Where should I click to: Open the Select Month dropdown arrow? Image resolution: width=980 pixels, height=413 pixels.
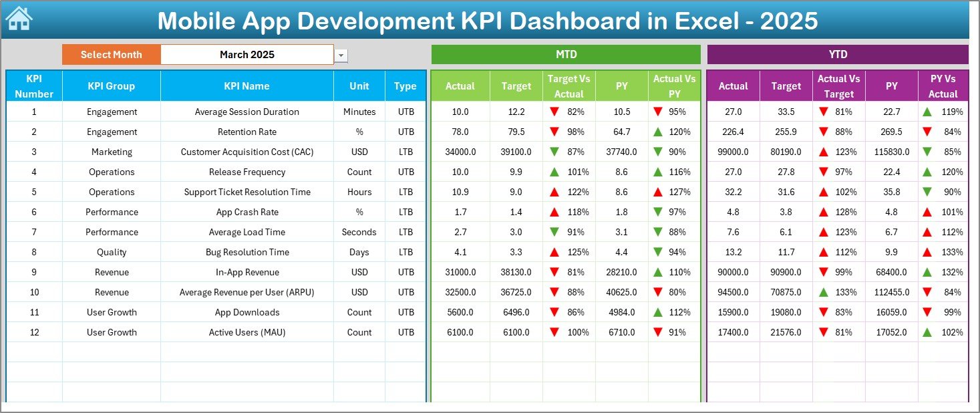coord(341,55)
